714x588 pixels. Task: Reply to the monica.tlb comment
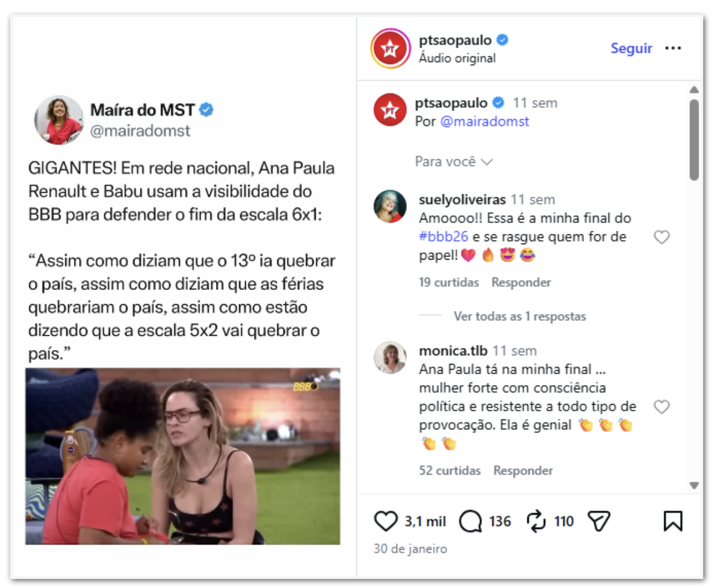[523, 471]
